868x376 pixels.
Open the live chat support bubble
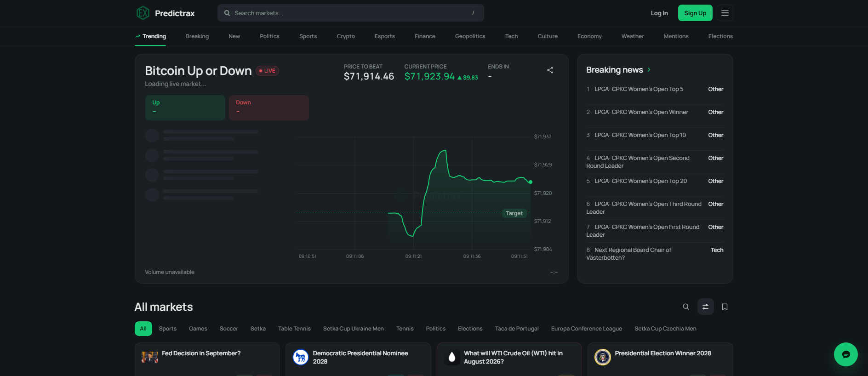click(846, 354)
